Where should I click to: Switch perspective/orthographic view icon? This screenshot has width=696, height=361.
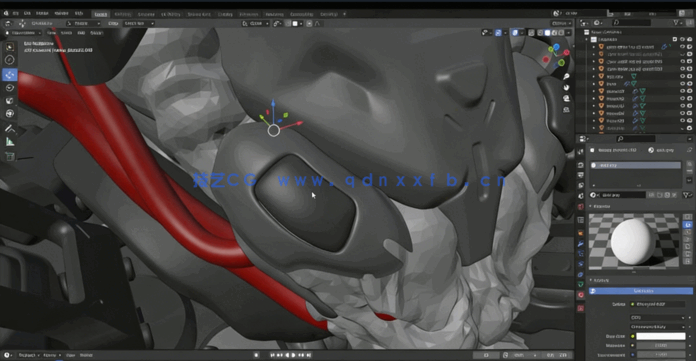pyautogui.click(x=566, y=109)
